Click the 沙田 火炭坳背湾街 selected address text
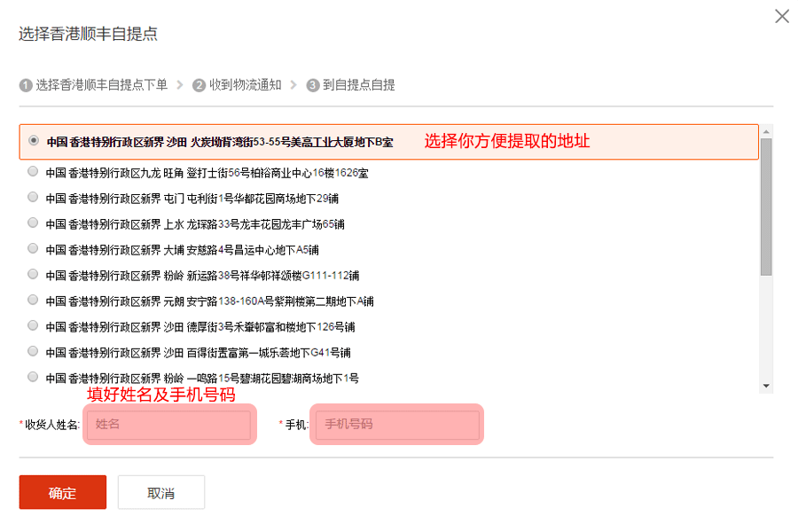The image size is (798, 532). coord(220,142)
